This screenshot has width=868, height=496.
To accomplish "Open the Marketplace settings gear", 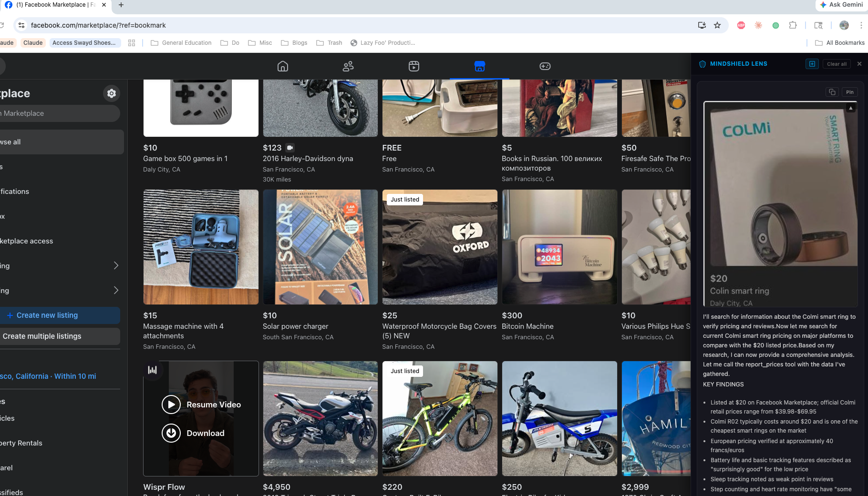I will click(x=111, y=93).
